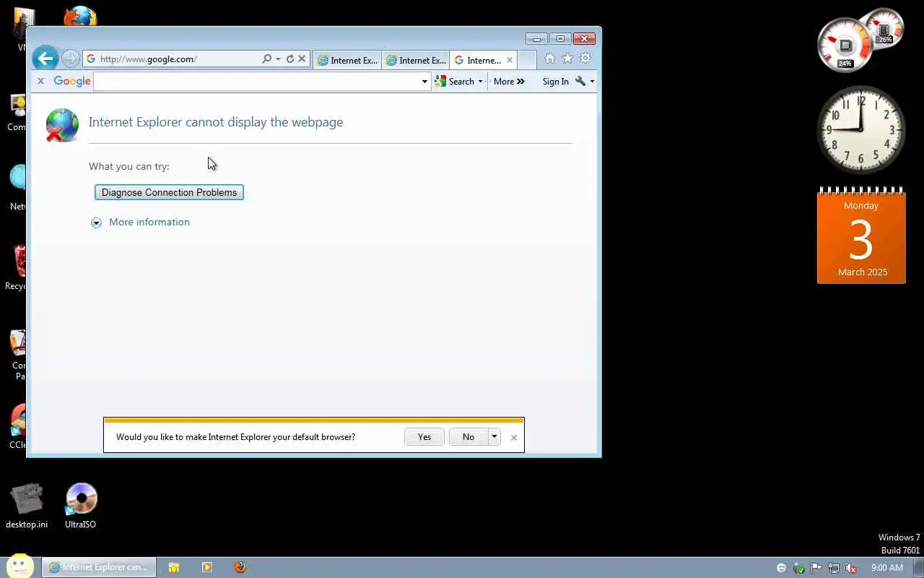Click Diagnose Connection Problems button
Image resolution: width=924 pixels, height=578 pixels.
169,192
